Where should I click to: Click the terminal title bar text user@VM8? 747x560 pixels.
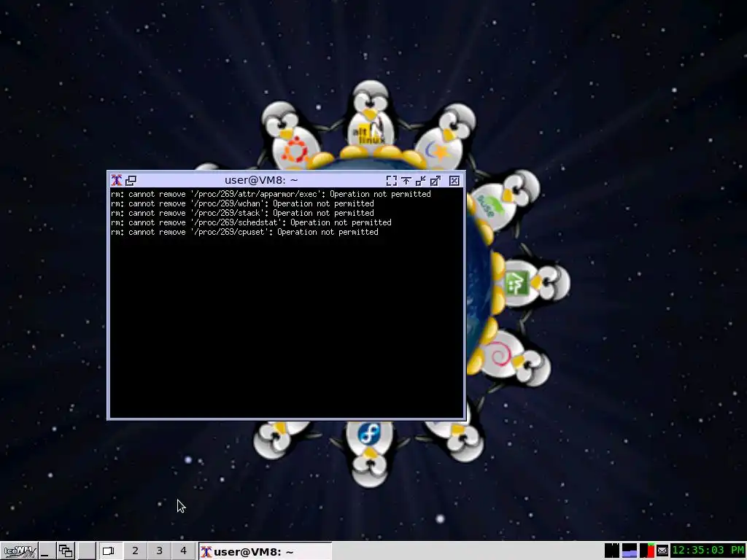point(261,180)
